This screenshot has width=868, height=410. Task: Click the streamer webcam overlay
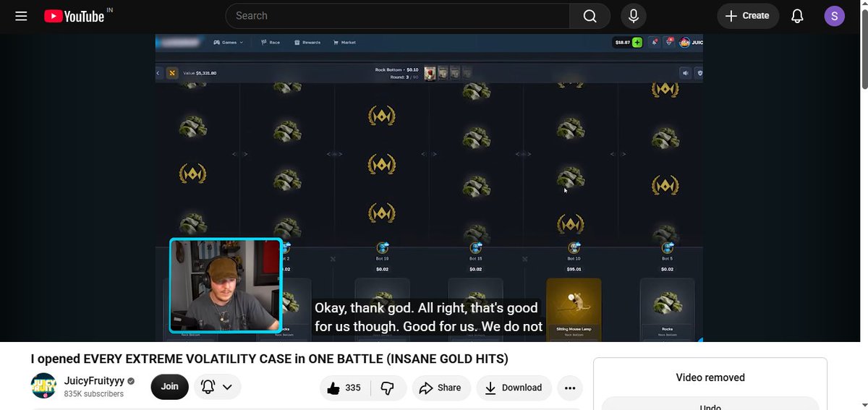tap(226, 286)
